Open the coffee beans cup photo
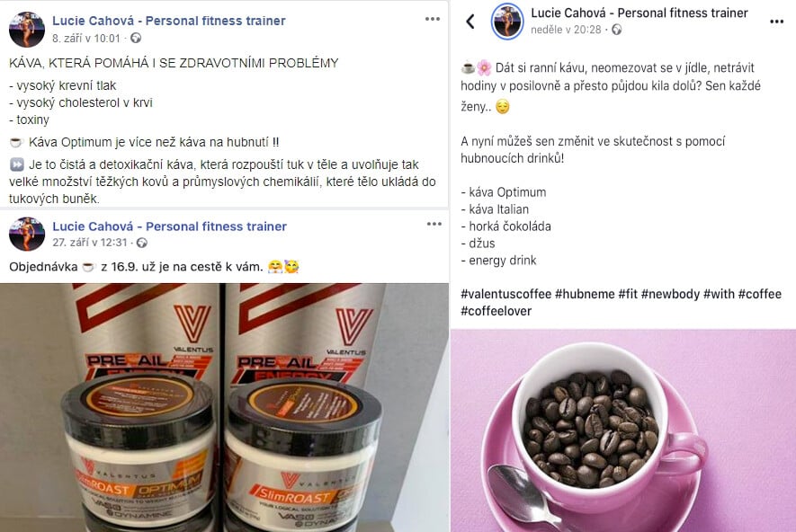 [x=623, y=430]
